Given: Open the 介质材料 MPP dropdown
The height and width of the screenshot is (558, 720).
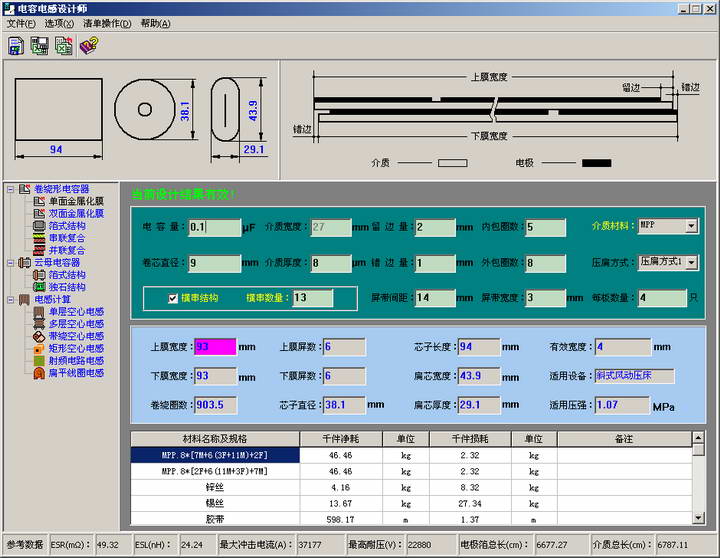Looking at the screenshot, I should pos(691,227).
